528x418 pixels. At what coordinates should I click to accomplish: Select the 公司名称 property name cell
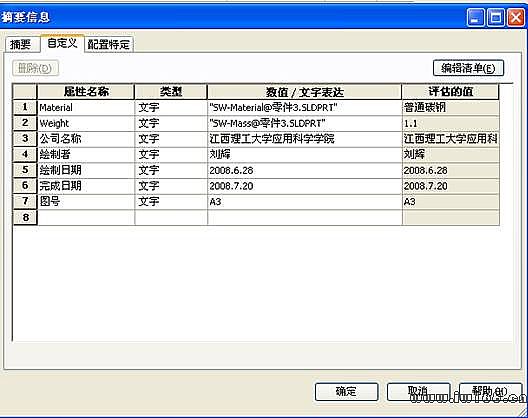(x=86, y=138)
